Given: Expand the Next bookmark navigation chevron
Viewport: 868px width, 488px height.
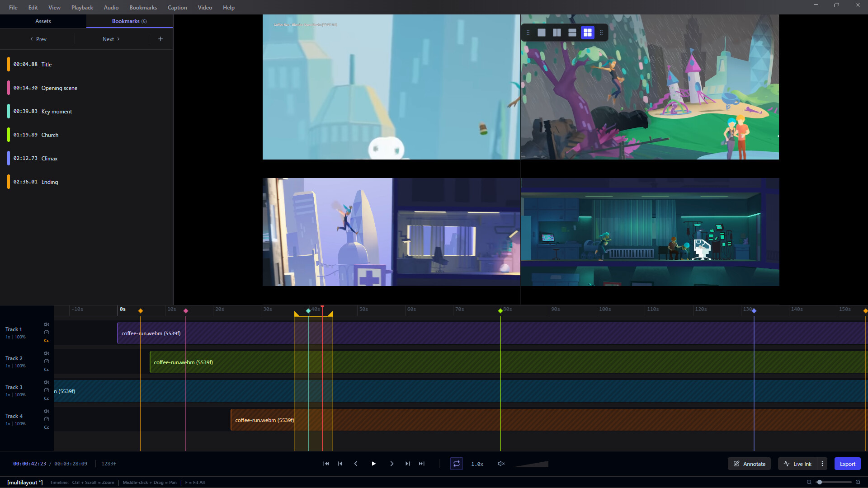Looking at the screenshot, I should (x=118, y=39).
